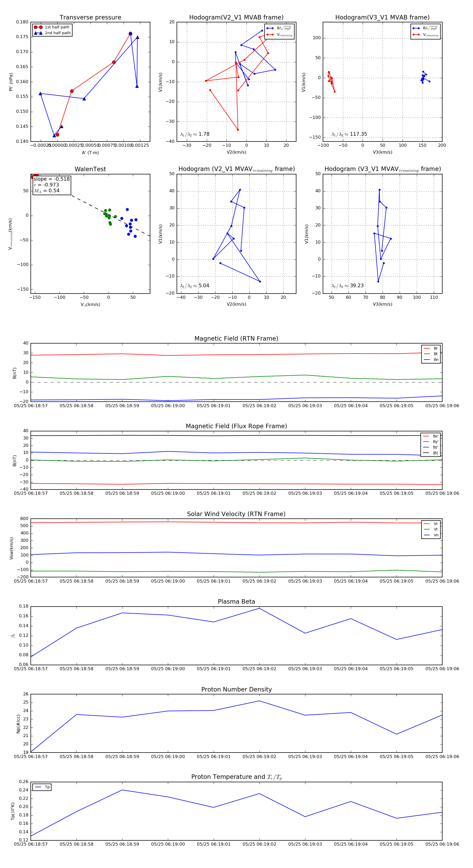Click the "A' (T·m)" x-axis label
The image size is (473, 868).
coord(90,153)
